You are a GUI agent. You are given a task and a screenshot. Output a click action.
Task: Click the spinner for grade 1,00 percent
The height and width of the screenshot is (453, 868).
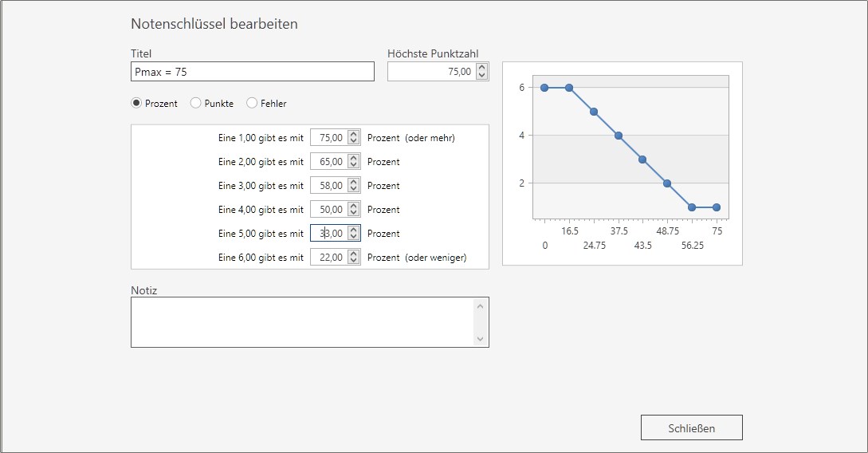pyautogui.click(x=353, y=138)
